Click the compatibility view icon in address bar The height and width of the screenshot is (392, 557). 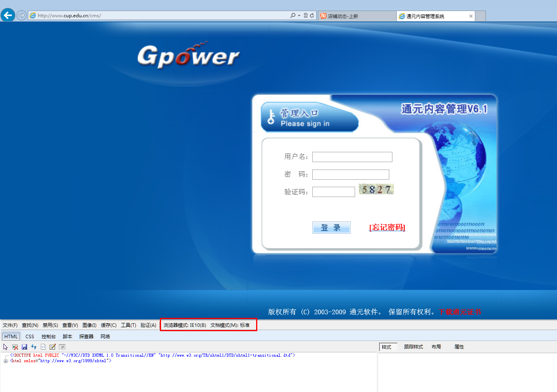point(306,16)
